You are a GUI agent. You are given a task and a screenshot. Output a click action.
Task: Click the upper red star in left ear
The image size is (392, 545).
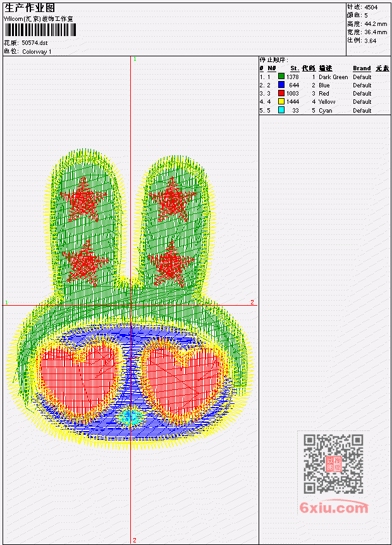[83, 200]
